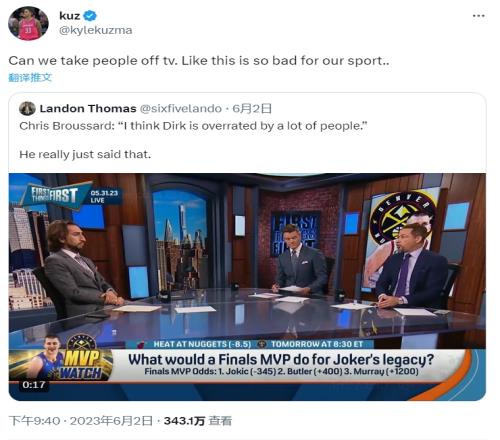Click the main tweet text about tv
The height and width of the screenshot is (440, 500).
point(199,61)
